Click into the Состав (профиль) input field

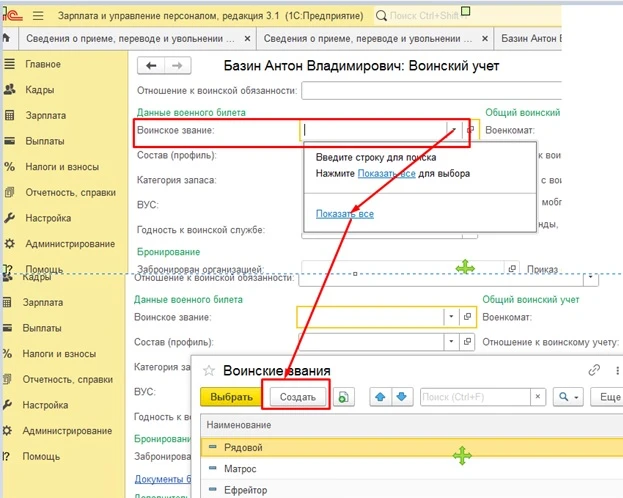pyautogui.click(x=370, y=342)
